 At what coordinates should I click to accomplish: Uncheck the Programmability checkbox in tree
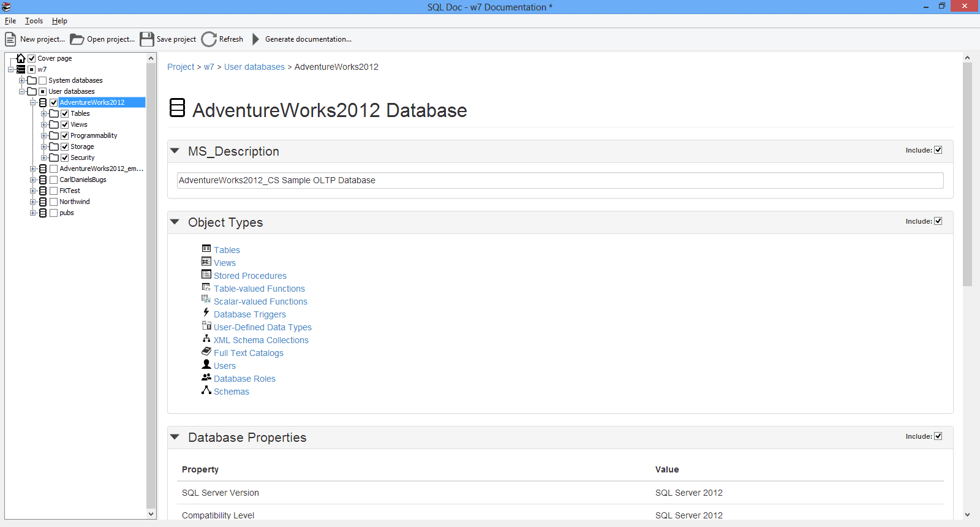tap(65, 135)
